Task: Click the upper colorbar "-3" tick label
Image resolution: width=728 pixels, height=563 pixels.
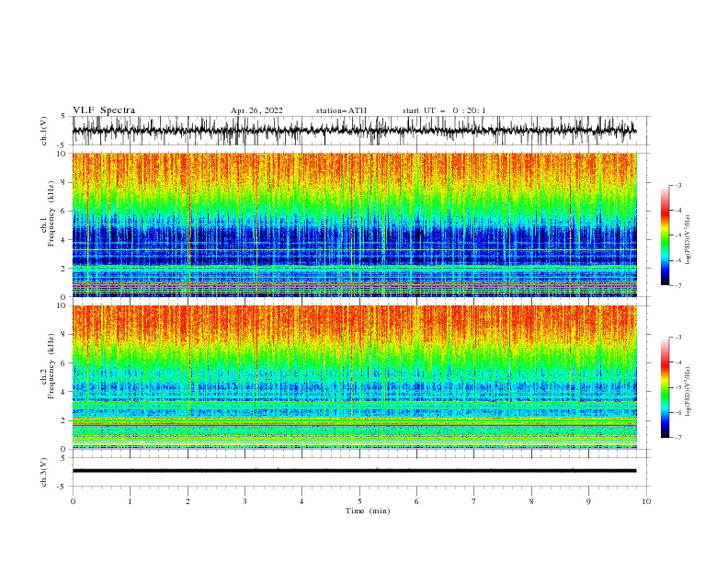Action: [678, 185]
